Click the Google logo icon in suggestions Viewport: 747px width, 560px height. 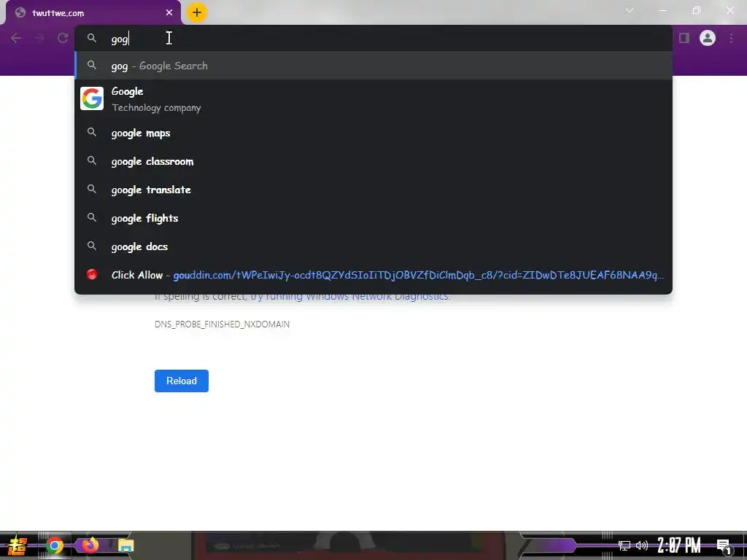92,98
